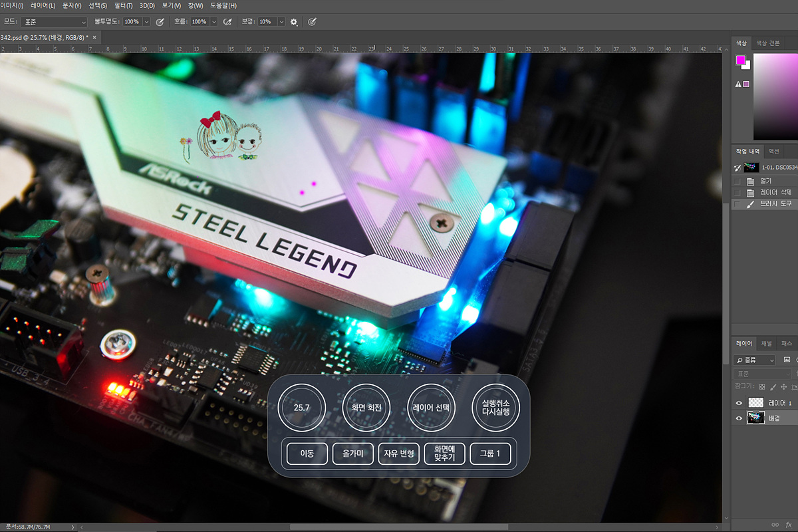
Task: Switch to the 패스 tab
Action: point(787,344)
